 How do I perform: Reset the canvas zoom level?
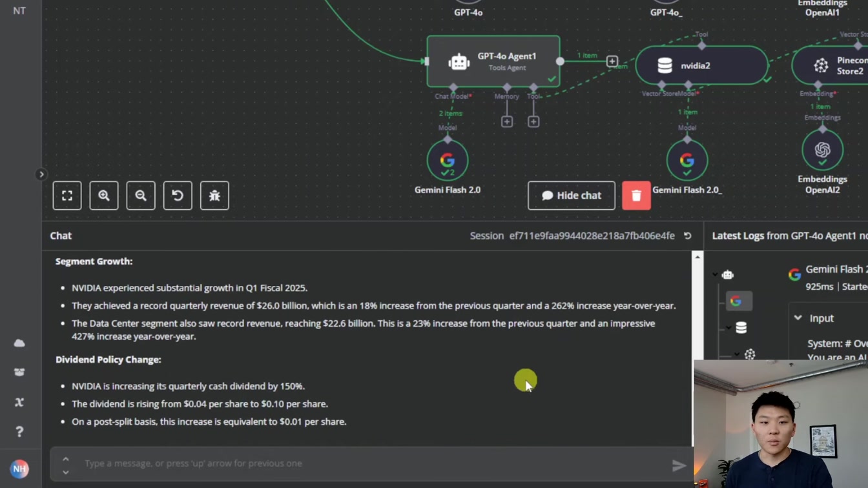click(178, 196)
